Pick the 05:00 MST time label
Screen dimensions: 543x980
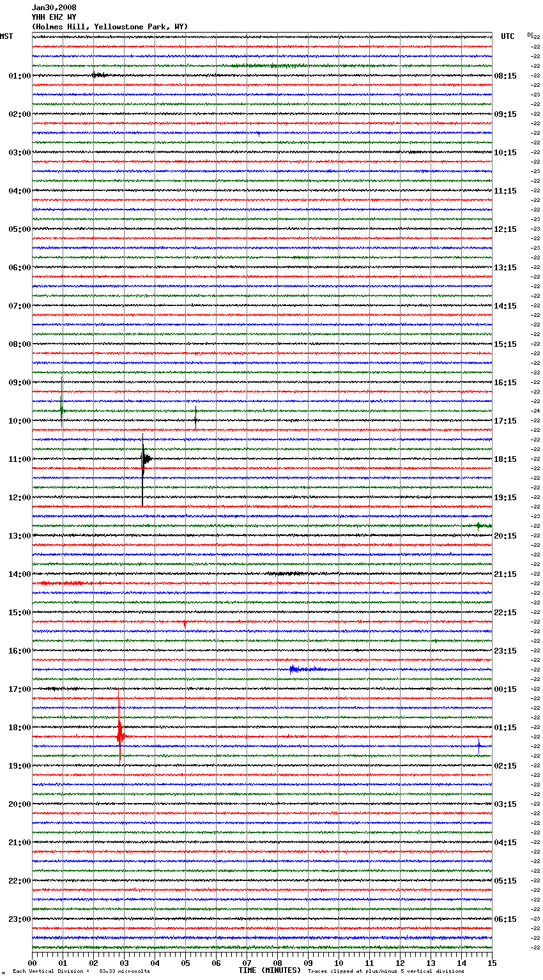pos(20,229)
